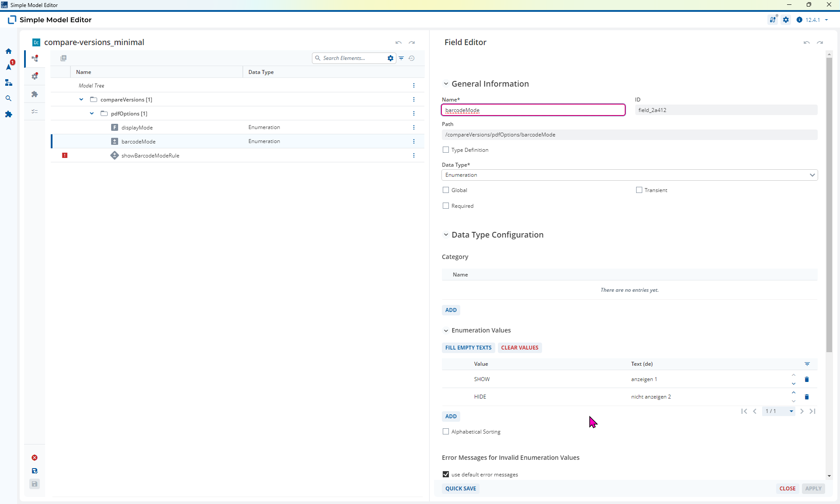Image resolution: width=840 pixels, height=504 pixels.
Task: Click the disabled save disk icon
Action: point(35,484)
